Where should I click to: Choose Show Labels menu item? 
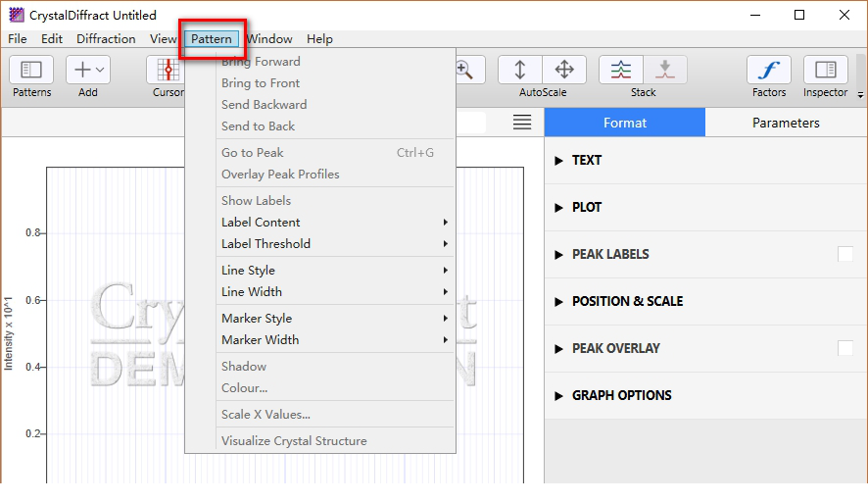[334, 201]
